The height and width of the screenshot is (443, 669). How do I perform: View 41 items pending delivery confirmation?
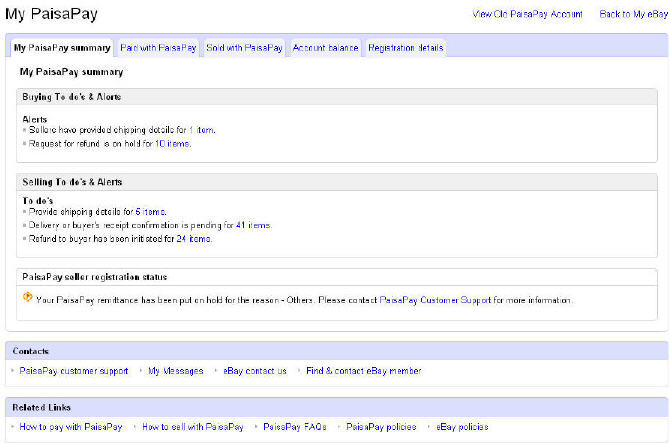coord(253,225)
